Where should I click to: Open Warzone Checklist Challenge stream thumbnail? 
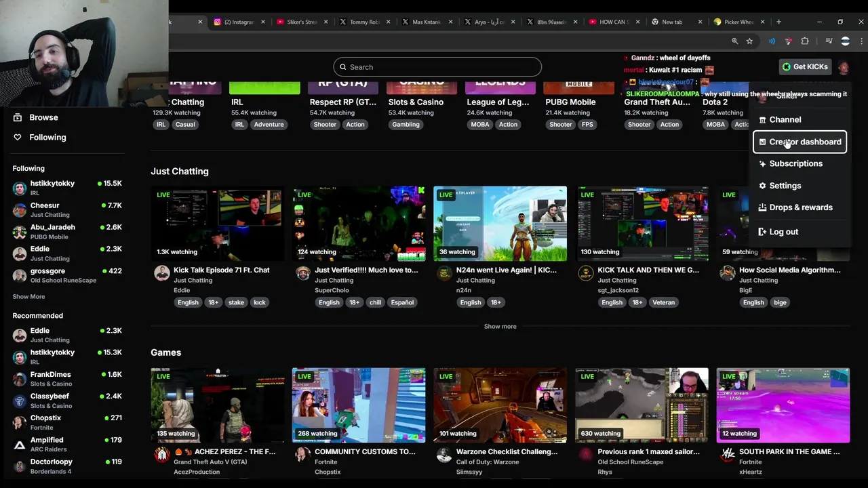point(500,405)
